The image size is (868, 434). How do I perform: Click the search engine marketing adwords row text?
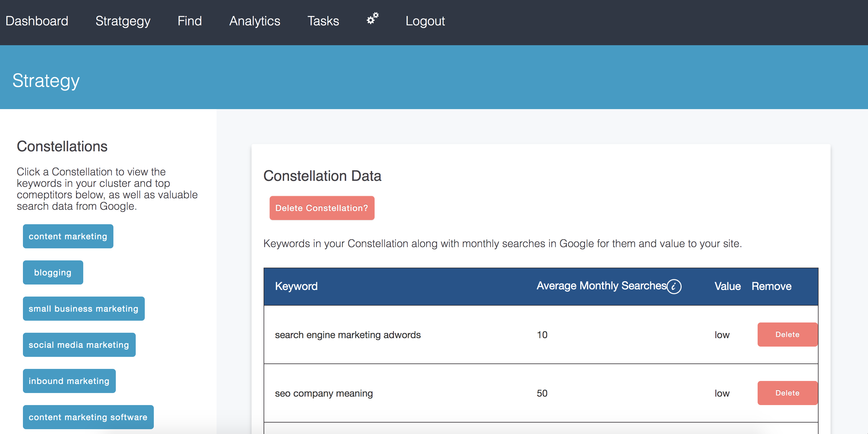(x=348, y=335)
